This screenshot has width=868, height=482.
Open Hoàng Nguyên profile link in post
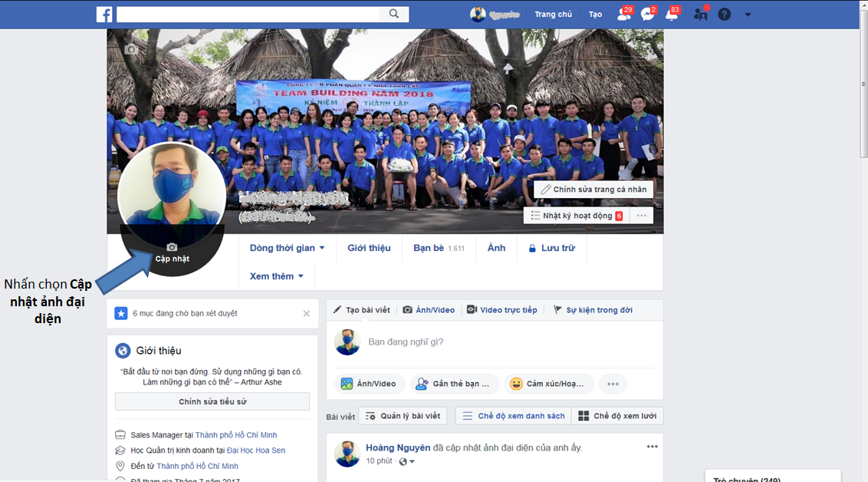click(397, 447)
